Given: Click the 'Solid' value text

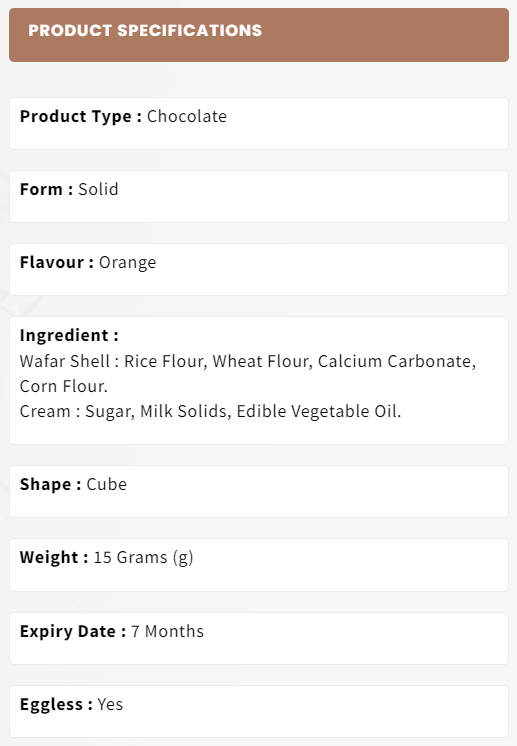Looking at the screenshot, I should (x=98, y=189).
